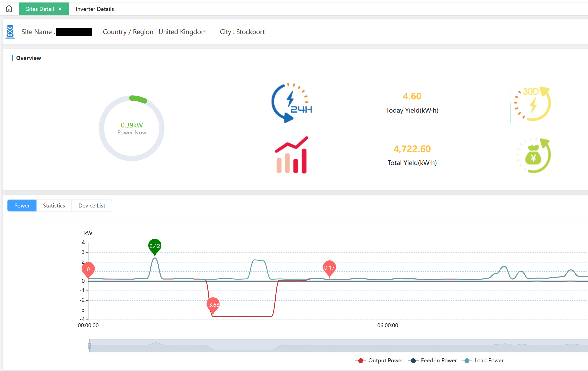Click the home icon in tab bar
Viewport: 588px width, 371px height.
point(9,9)
